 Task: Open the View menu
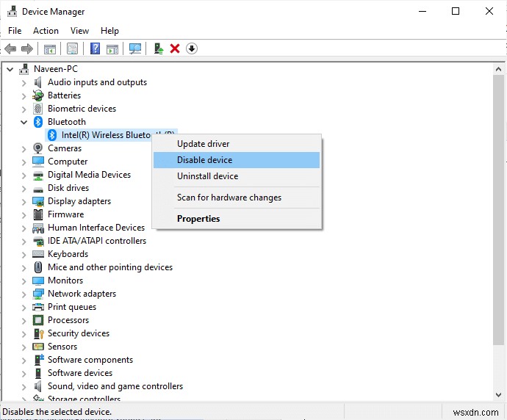79,31
